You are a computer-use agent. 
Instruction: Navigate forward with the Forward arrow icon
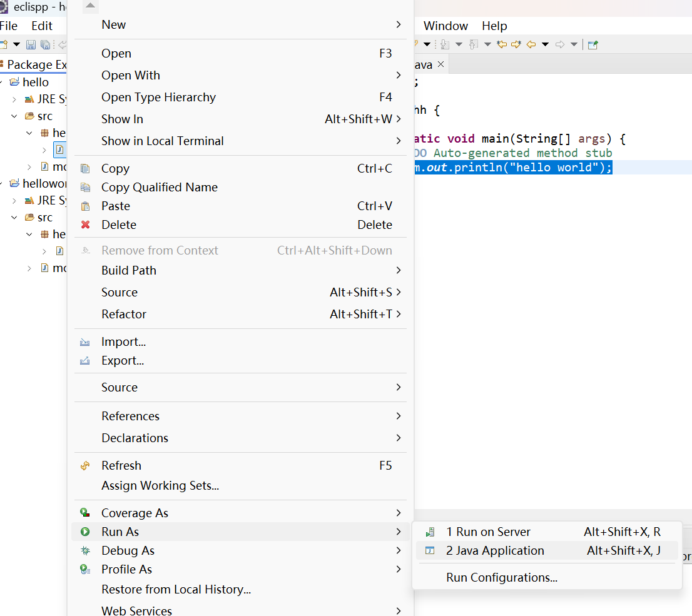pos(559,44)
